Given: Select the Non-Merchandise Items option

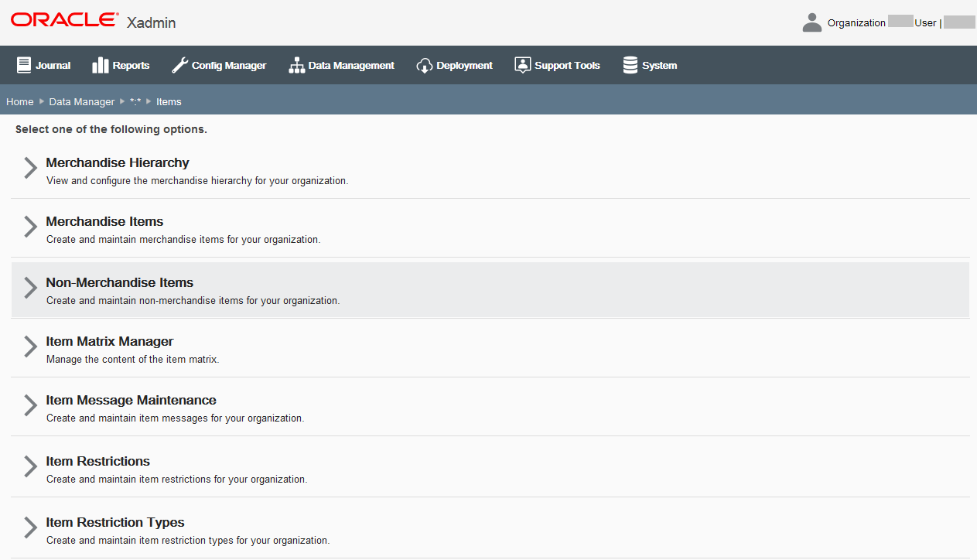Looking at the screenshot, I should [x=119, y=282].
